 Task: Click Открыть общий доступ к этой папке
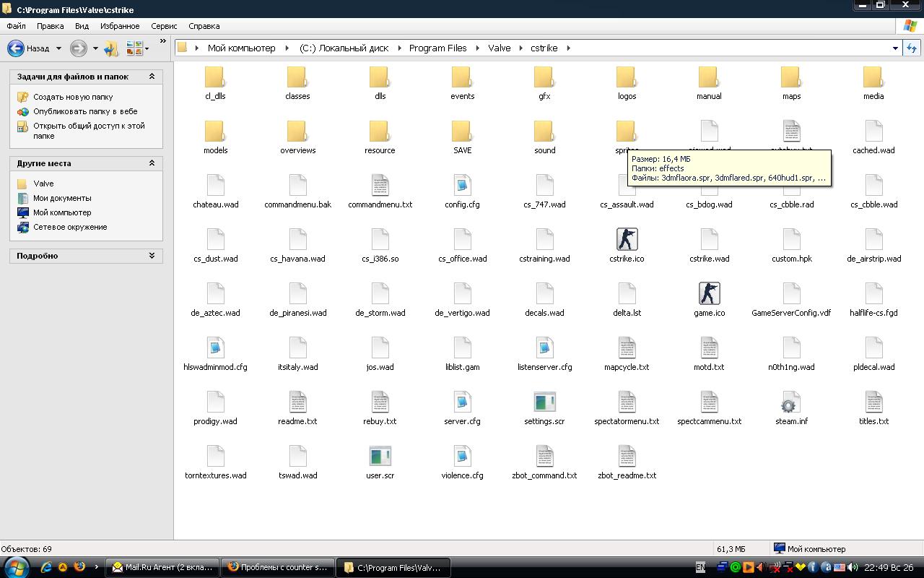[x=89, y=131]
